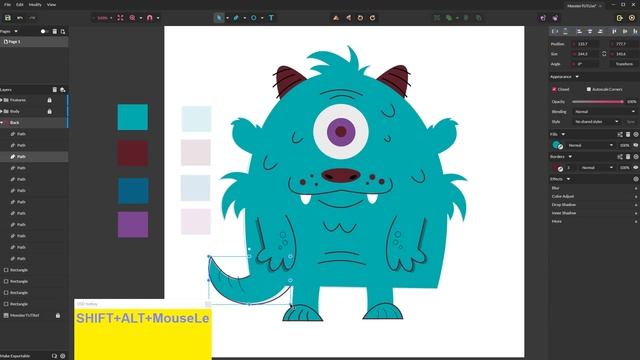Rotate the selection clockwise
The image size is (640, 360).
coord(373,18)
